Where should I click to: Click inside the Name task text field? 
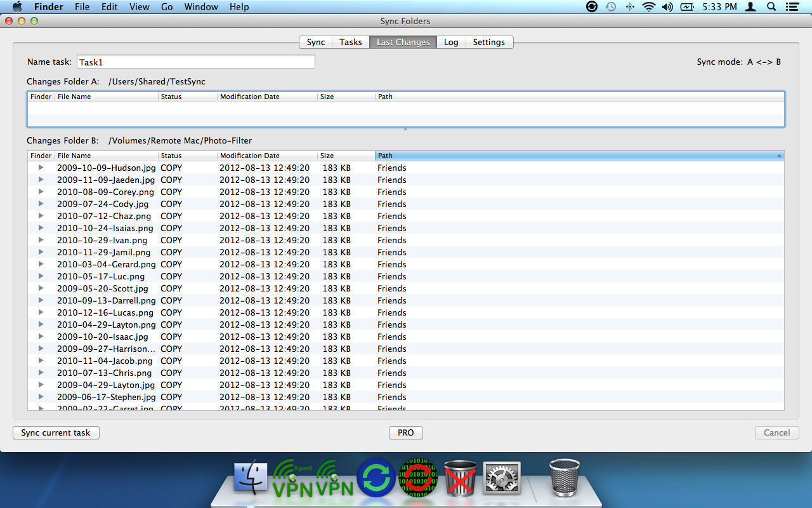click(195, 62)
